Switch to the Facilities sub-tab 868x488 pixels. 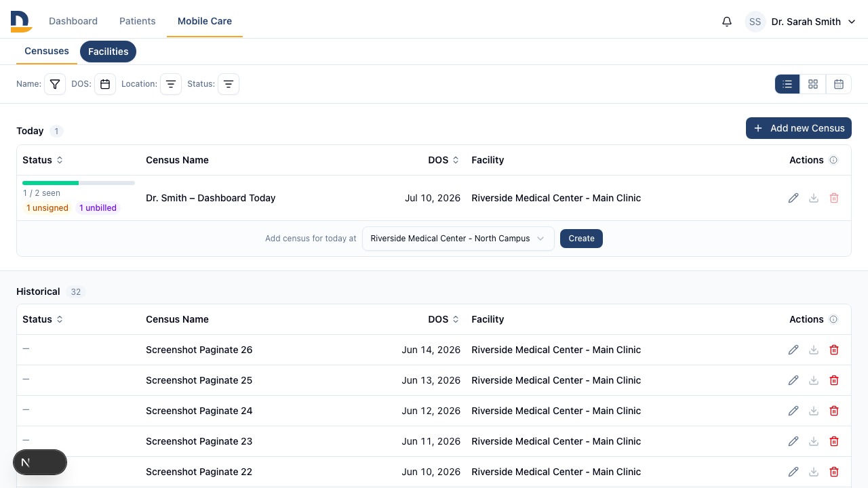pos(108,52)
